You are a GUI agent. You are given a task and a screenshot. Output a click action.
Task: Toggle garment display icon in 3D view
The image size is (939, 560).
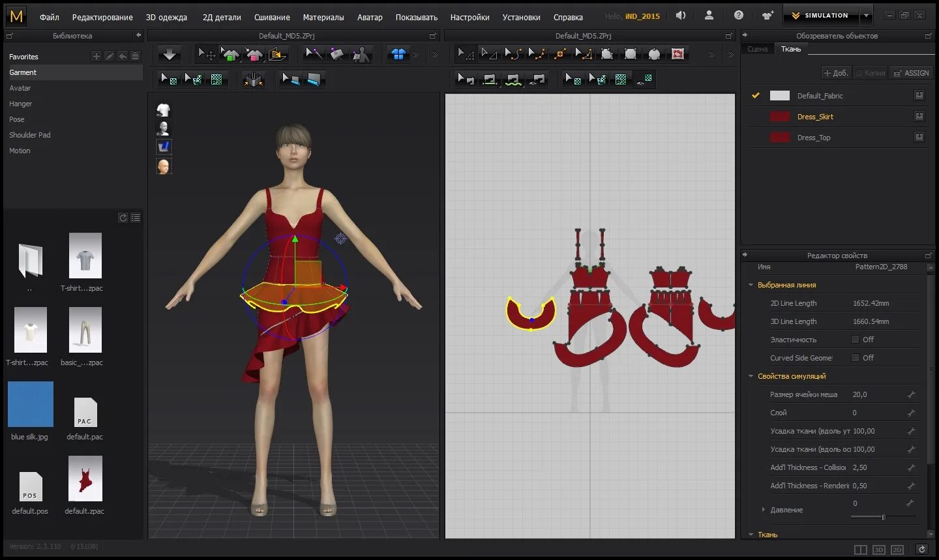[x=164, y=110]
